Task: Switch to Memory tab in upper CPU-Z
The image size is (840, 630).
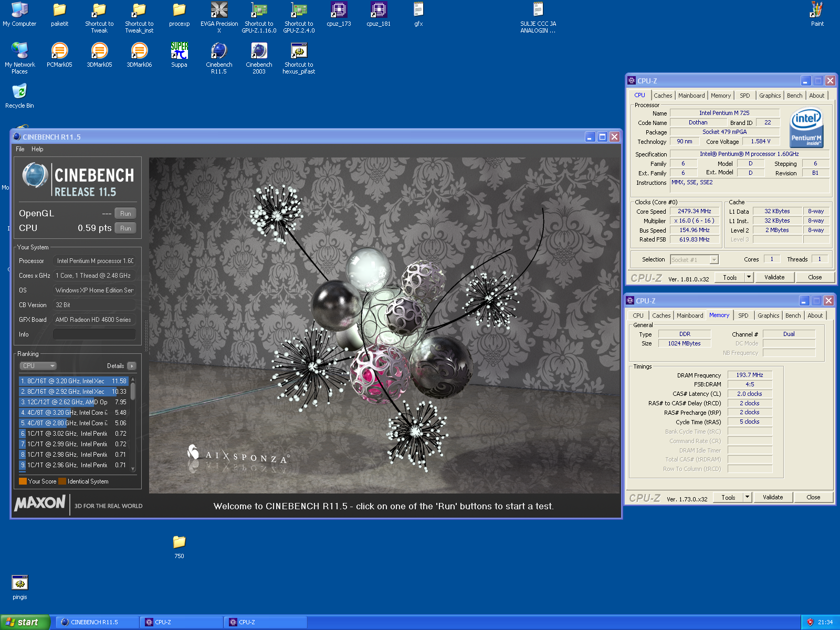Action: [x=720, y=96]
